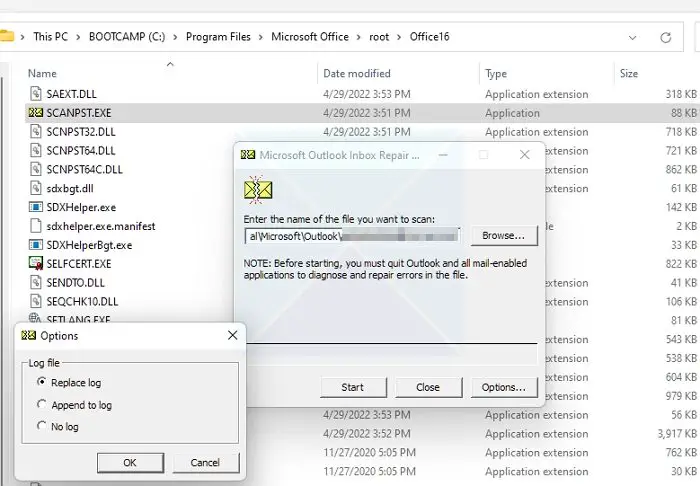Minimize the Inbox Repair window
Viewport: 700px width, 486px height.
pyautogui.click(x=443, y=155)
